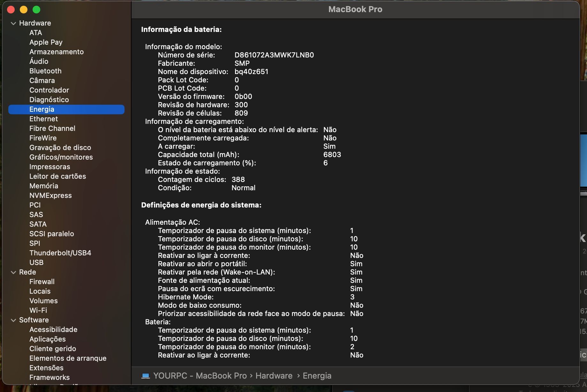Collapse the Software section chevron

click(x=13, y=320)
